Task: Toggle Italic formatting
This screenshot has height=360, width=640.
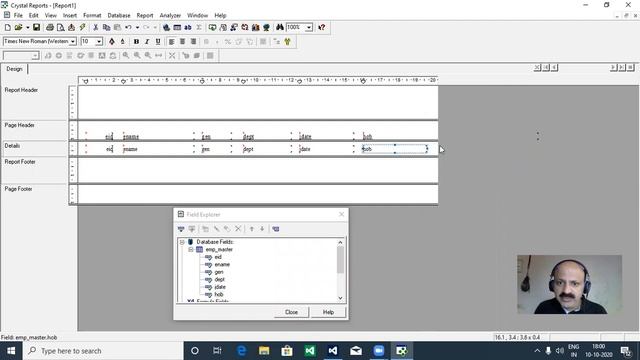Action: (147, 42)
